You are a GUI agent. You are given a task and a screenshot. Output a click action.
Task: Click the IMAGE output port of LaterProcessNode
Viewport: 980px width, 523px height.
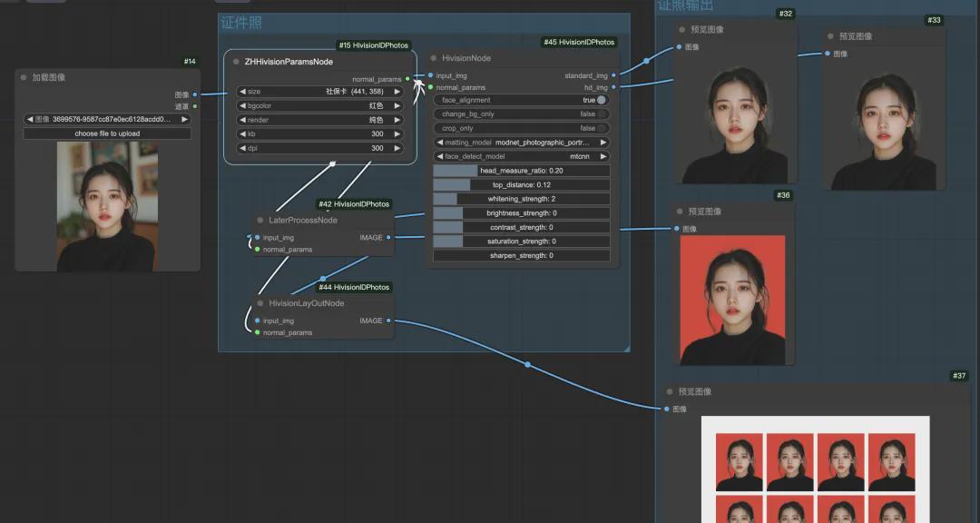(x=388, y=237)
